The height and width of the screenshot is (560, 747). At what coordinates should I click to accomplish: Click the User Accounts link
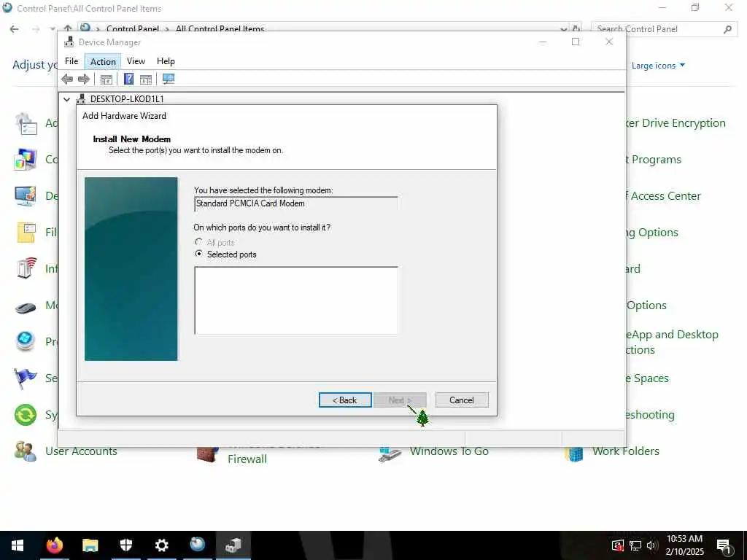[81, 451]
